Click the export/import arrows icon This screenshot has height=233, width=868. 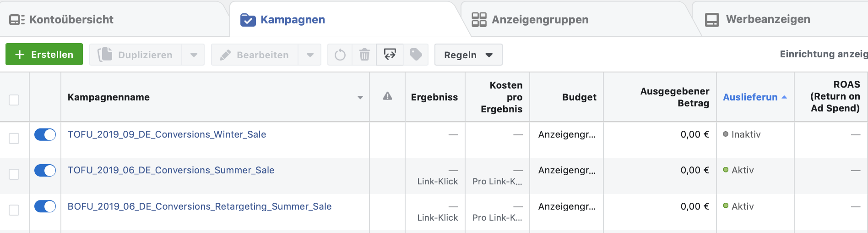pyautogui.click(x=390, y=55)
